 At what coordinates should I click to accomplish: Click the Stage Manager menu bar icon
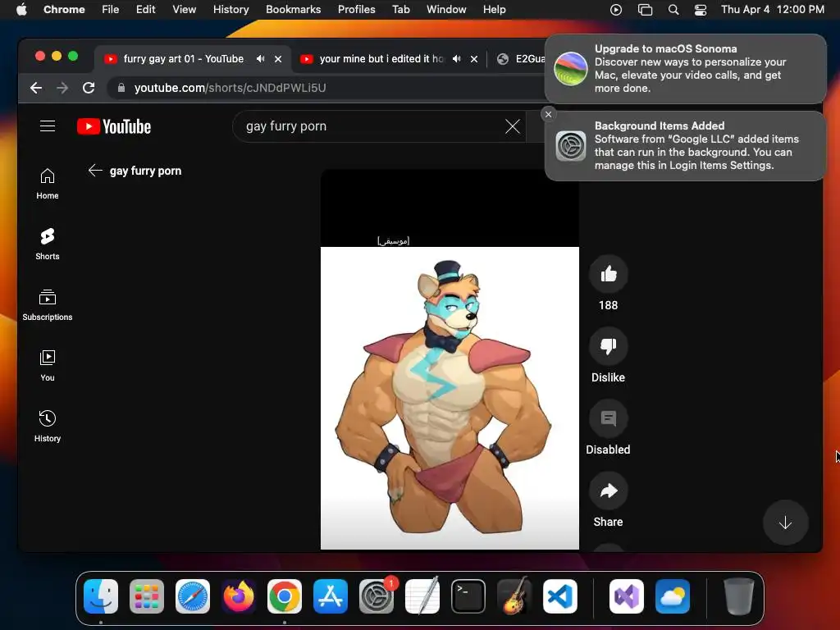[x=645, y=10]
